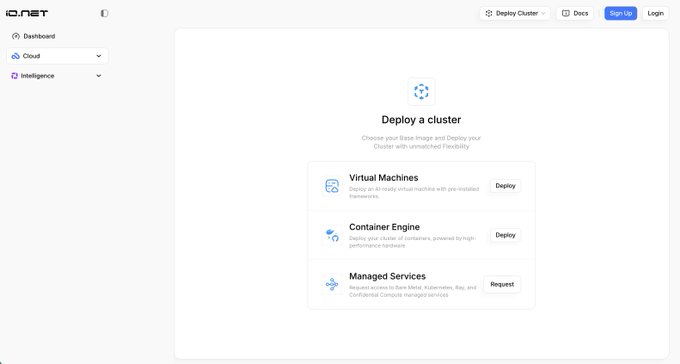Deploy a Virtual Machines cluster
Viewport: 680px width, 364px height.
pyautogui.click(x=505, y=186)
